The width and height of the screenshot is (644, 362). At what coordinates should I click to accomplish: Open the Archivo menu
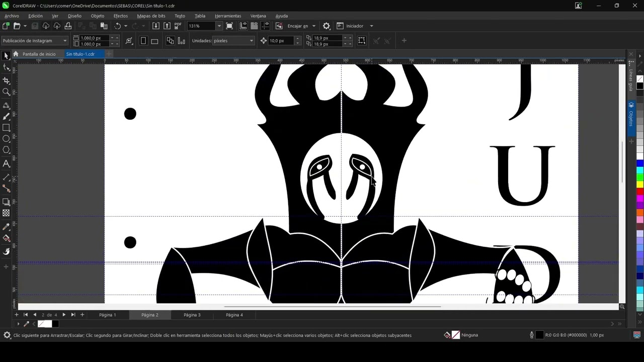coord(12,16)
